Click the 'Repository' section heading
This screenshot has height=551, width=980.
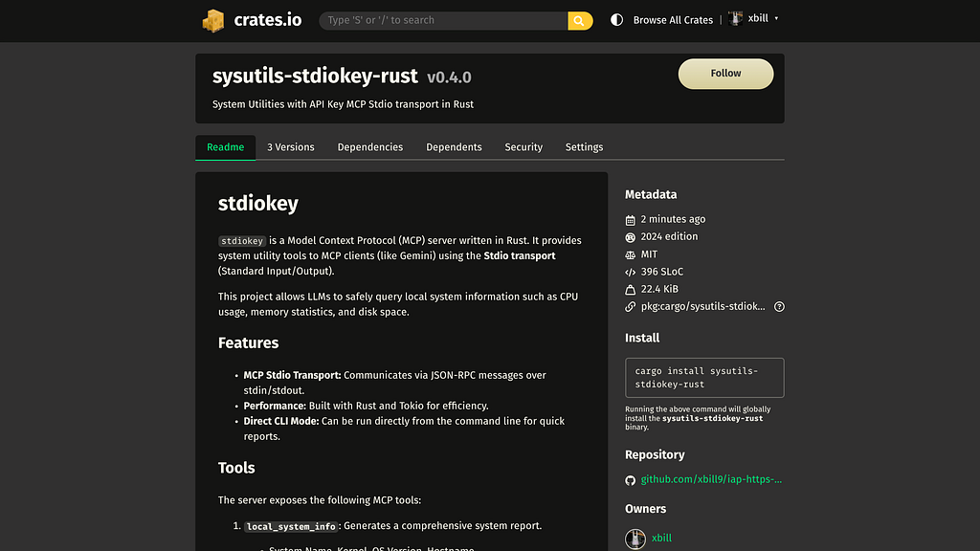click(x=655, y=454)
